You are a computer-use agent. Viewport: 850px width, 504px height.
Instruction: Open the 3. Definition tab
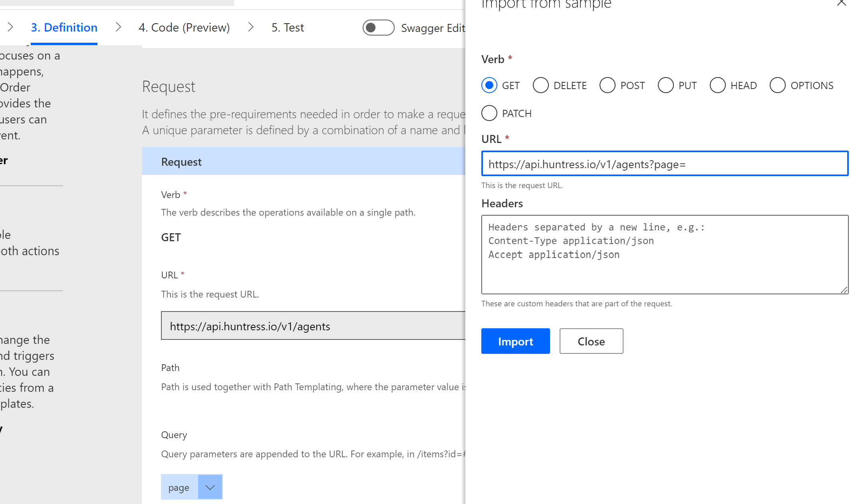tap(64, 28)
